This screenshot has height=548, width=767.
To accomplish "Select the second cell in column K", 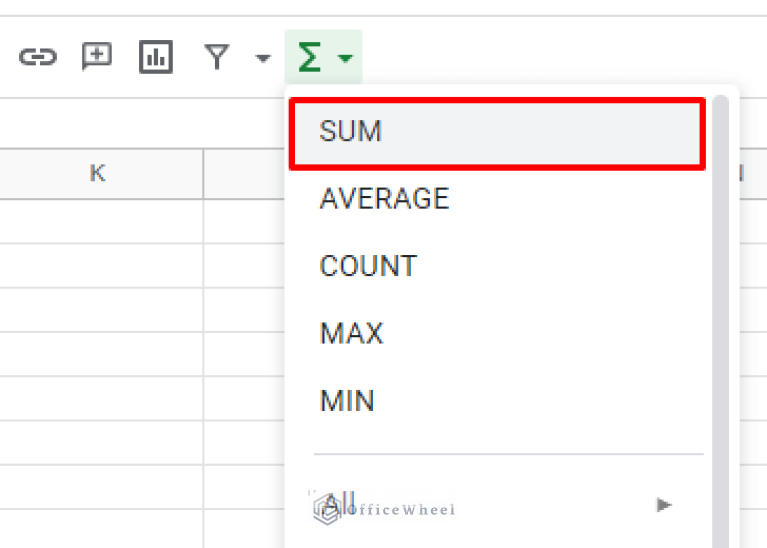I will [x=100, y=265].
